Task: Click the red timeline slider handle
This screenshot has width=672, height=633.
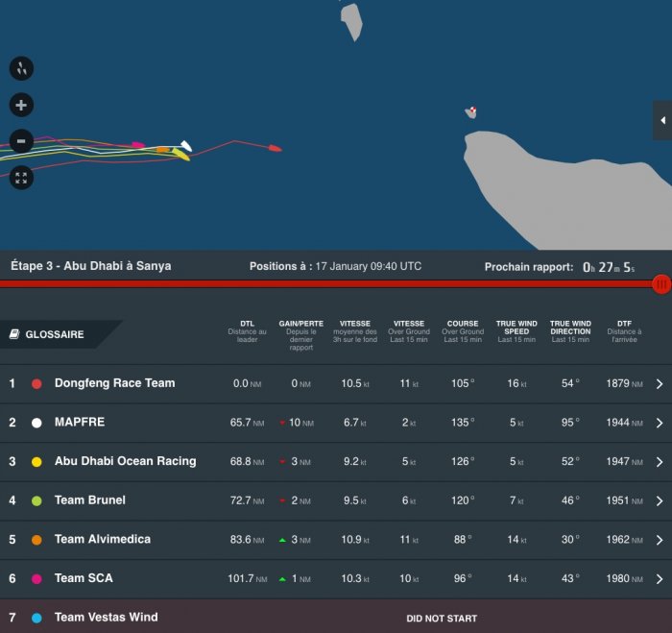Action: tap(661, 284)
